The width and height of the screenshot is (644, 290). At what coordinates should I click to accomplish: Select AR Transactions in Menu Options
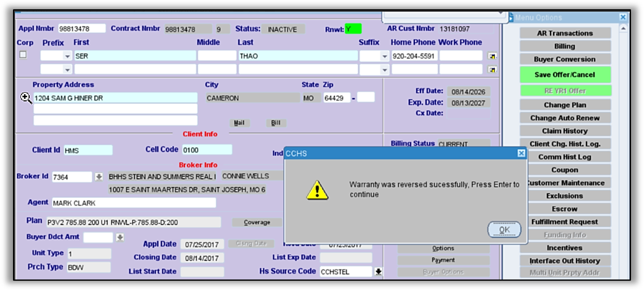(565, 33)
